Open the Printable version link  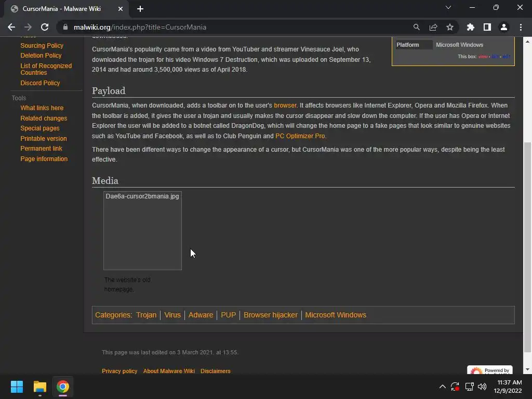coord(44,138)
